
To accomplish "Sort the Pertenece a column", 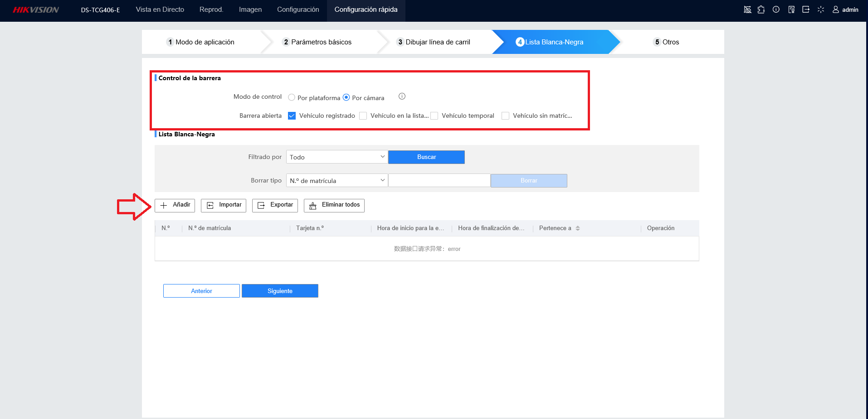I will 578,228.
